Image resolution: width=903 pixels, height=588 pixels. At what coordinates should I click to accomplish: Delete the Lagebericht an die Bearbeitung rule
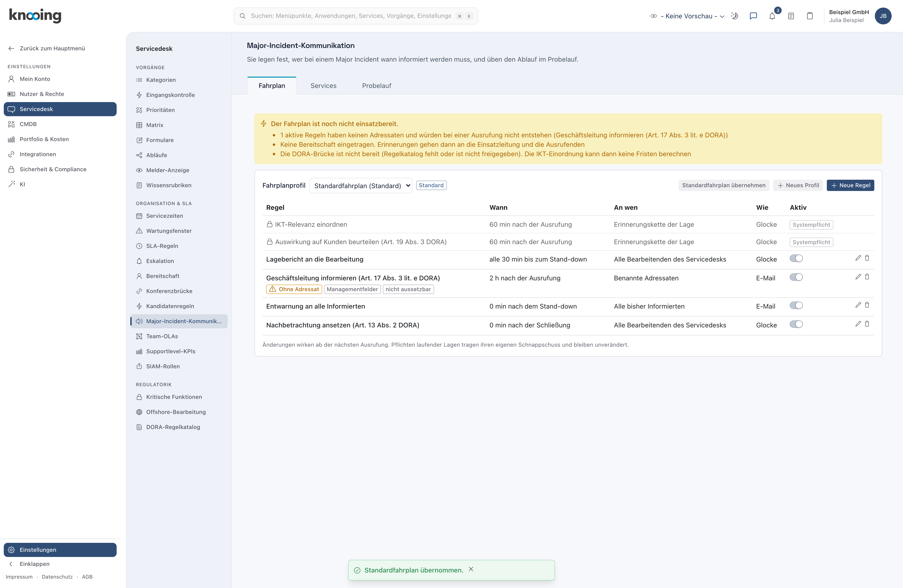click(x=867, y=258)
